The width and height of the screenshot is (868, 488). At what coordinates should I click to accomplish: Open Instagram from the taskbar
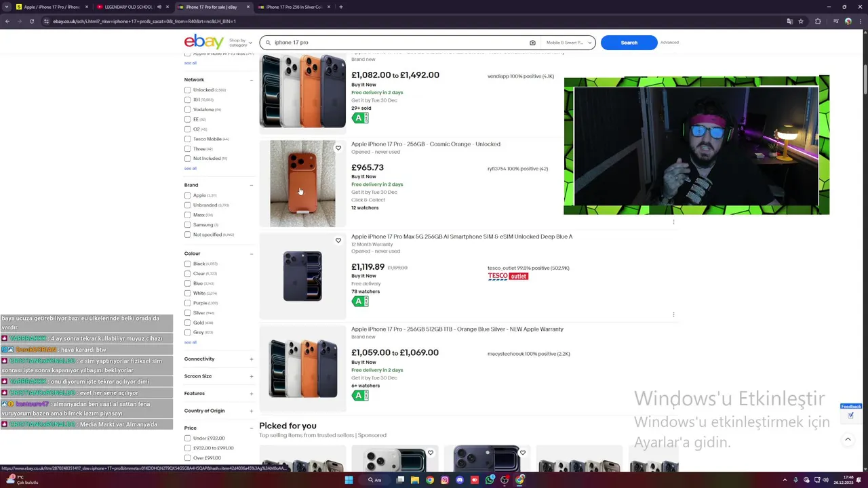[x=445, y=480]
